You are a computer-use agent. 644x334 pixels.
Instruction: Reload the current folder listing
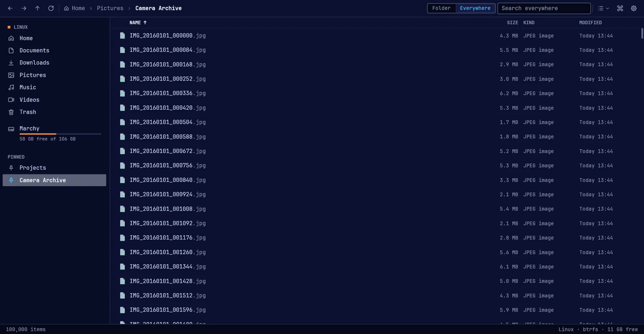pyautogui.click(x=51, y=8)
